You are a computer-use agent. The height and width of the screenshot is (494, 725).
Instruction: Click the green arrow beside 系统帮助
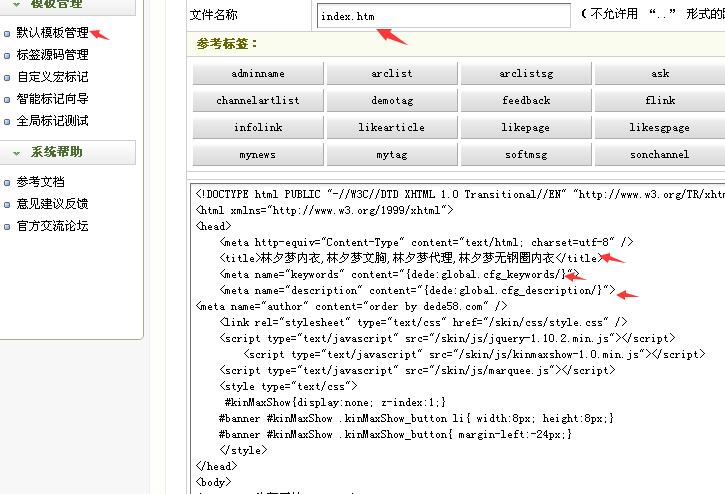pyautogui.click(x=17, y=153)
